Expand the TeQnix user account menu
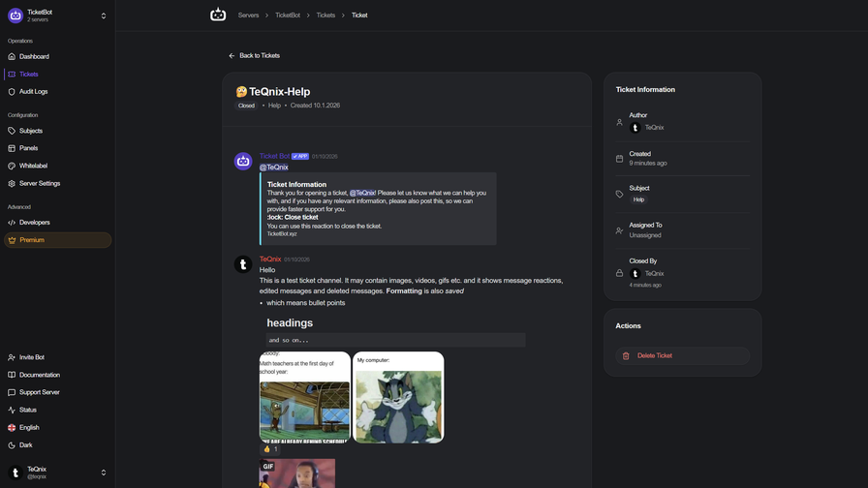This screenshot has width=868, height=488. coord(104,473)
